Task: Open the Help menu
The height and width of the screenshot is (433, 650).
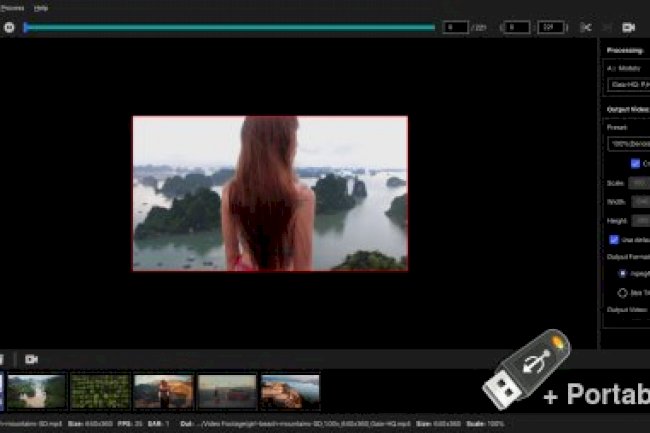Action: [41, 7]
